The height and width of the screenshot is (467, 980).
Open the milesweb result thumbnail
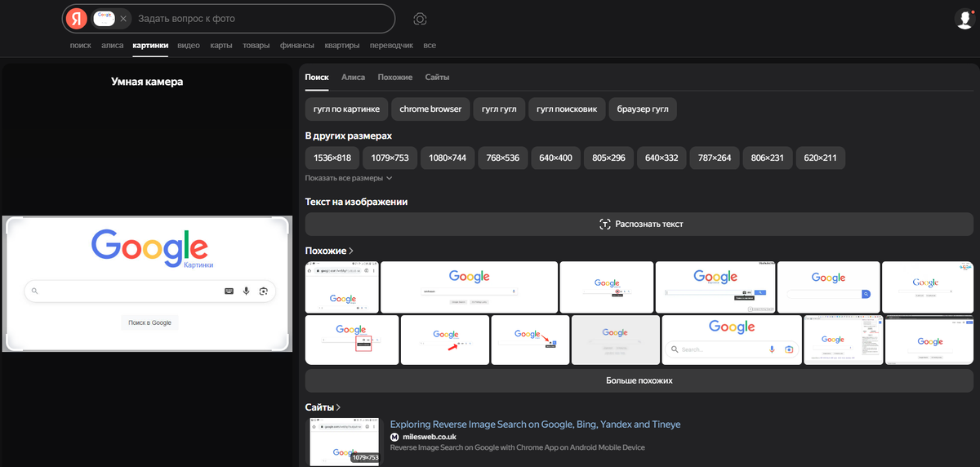click(x=344, y=442)
